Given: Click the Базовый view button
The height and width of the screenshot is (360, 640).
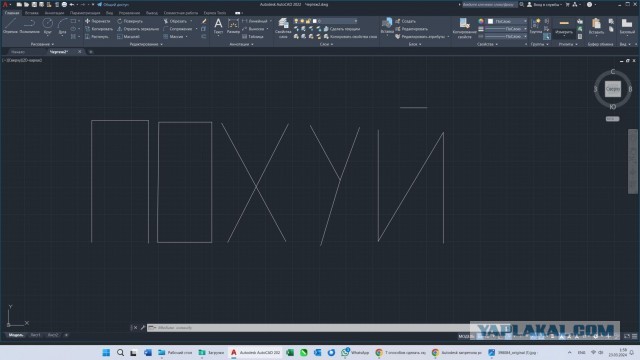Looking at the screenshot, I should pyautogui.click(x=627, y=26).
